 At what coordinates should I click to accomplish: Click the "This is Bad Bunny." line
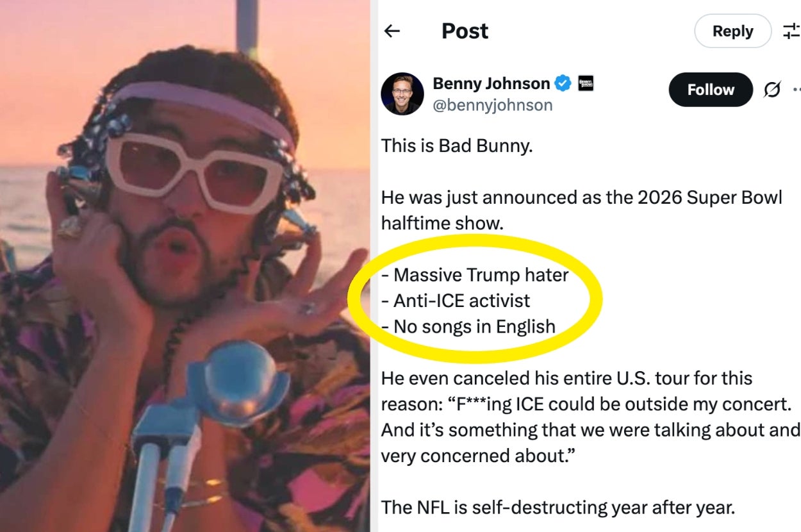(x=457, y=145)
